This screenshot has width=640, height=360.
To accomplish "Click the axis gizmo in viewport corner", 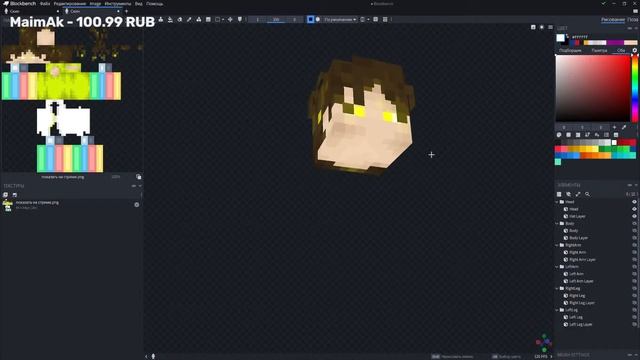I will point(544,343).
